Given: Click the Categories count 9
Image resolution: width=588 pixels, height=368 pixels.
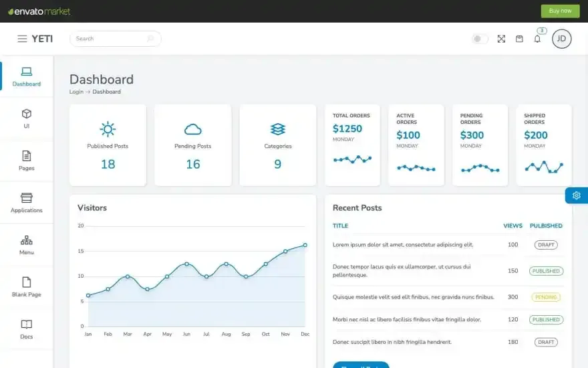Looking at the screenshot, I should [x=277, y=164].
